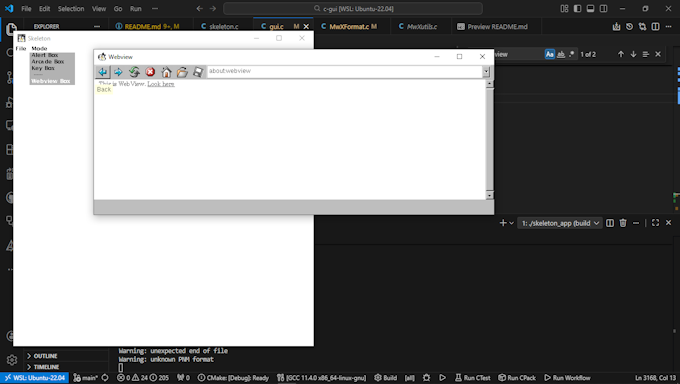The image size is (680, 384).
Task: Toggle Use Regular Expression in find widget
Action: [x=572, y=54]
